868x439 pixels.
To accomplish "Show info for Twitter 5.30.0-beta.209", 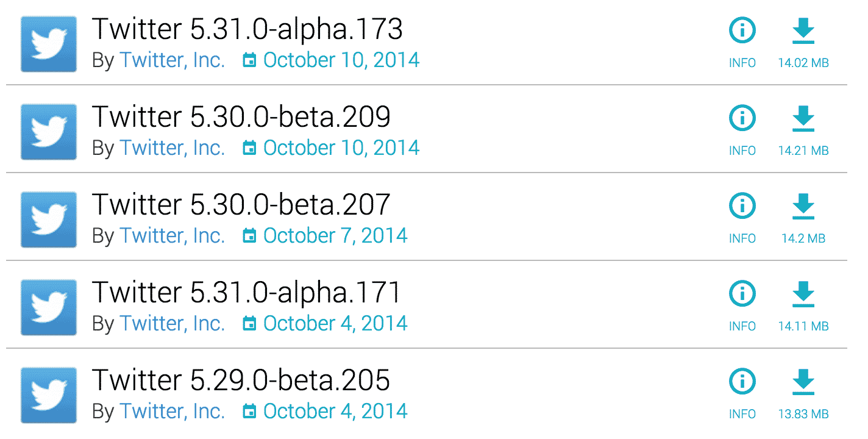I will (742, 129).
